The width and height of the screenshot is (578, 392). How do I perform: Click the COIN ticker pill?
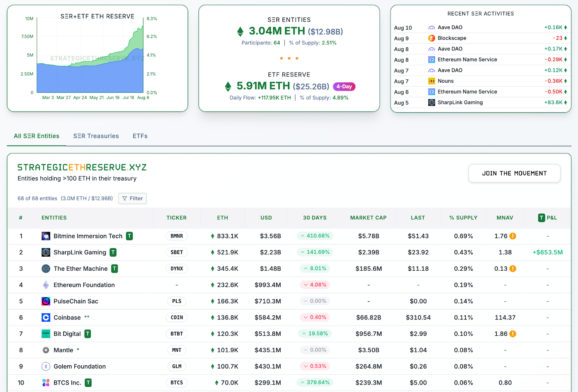[x=177, y=317]
